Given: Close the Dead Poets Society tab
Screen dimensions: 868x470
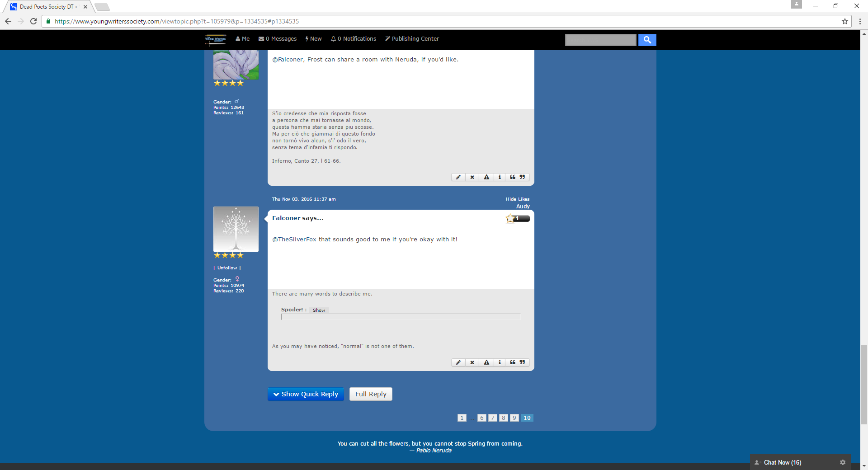Looking at the screenshot, I should pos(85,7).
